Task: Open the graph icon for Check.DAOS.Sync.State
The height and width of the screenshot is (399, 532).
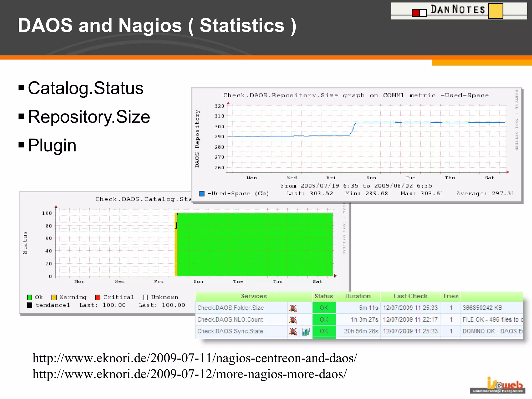Action: coord(306,331)
